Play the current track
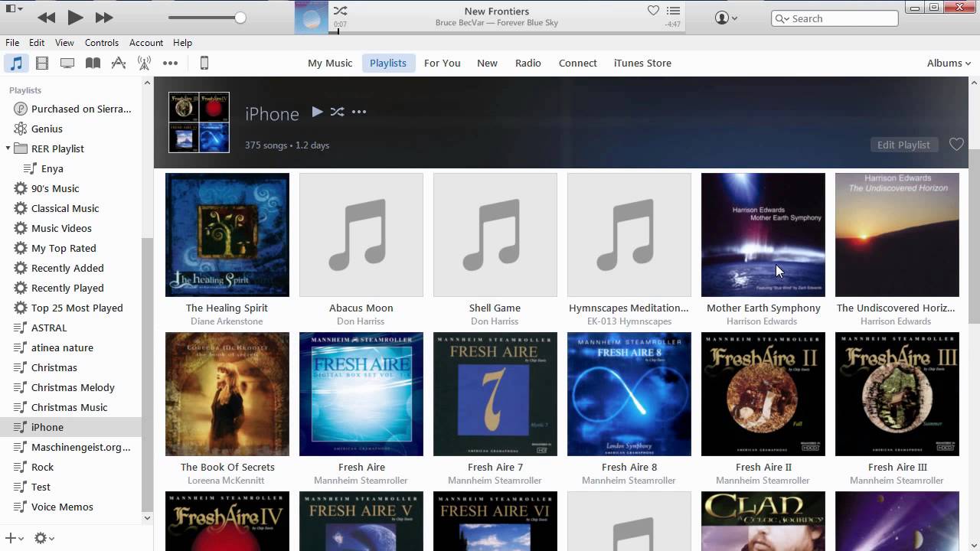Viewport: 980px width, 551px height. [75, 17]
